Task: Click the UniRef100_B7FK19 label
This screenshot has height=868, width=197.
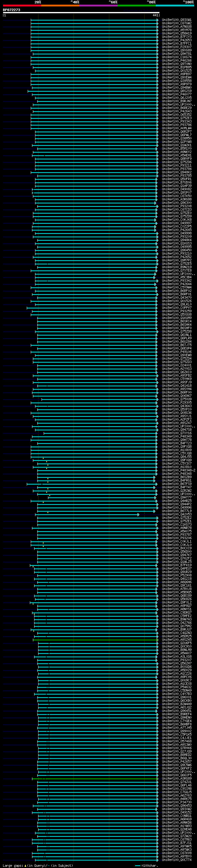Action: tap(177, 565)
